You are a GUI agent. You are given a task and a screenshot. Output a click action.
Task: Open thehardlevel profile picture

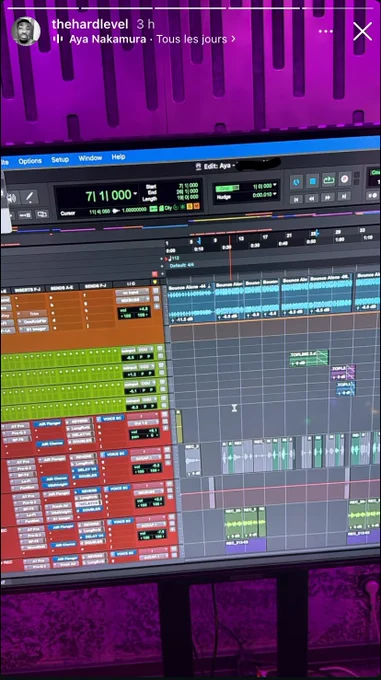26,31
